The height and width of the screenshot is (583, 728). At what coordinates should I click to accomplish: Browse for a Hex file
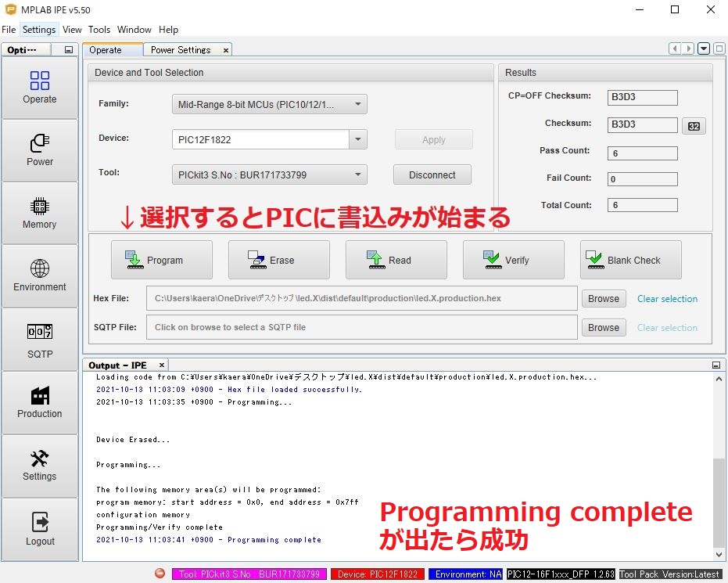pos(604,299)
